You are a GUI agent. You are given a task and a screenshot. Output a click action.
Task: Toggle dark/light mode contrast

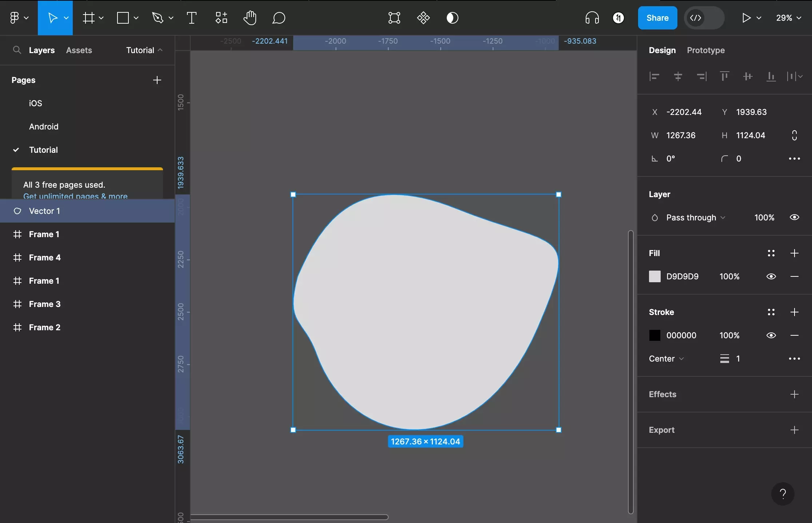pos(452,18)
